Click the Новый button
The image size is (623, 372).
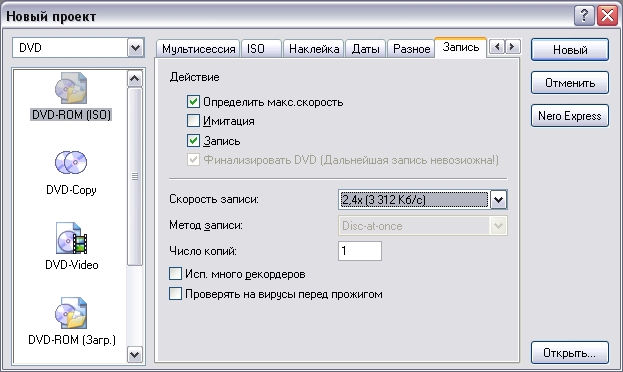coord(570,50)
